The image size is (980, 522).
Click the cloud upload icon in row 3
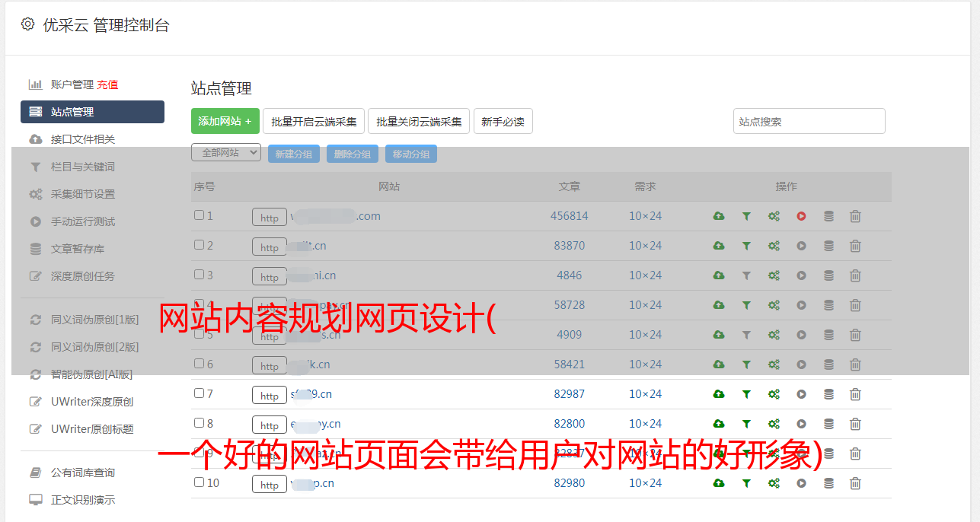(x=719, y=275)
